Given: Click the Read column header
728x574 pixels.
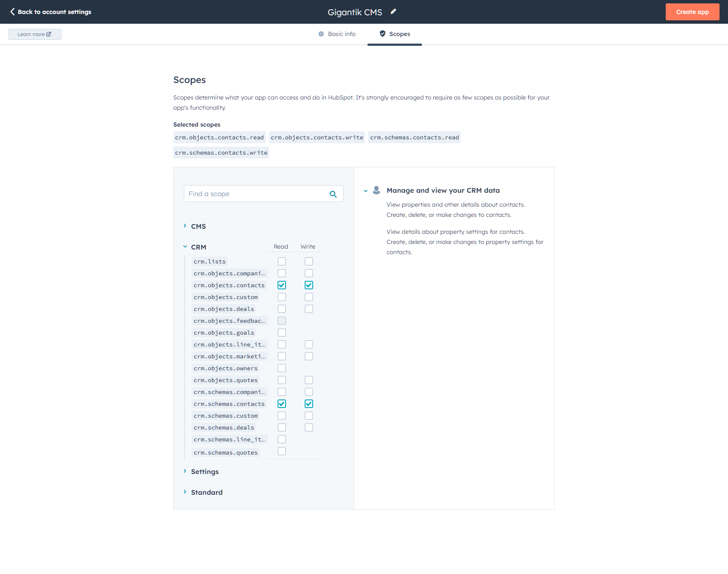Looking at the screenshot, I should pyautogui.click(x=281, y=247).
